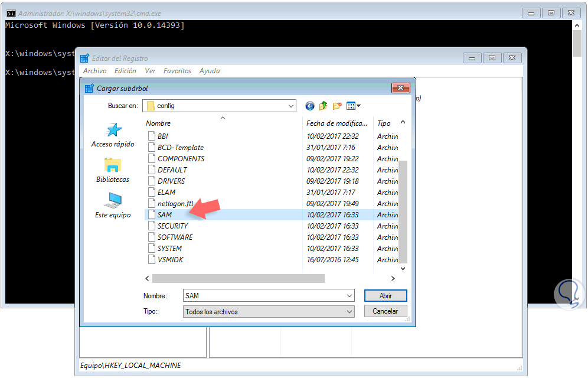Sort by Fecha de modificación column header
Screen dimensions: 588x378
(338, 123)
